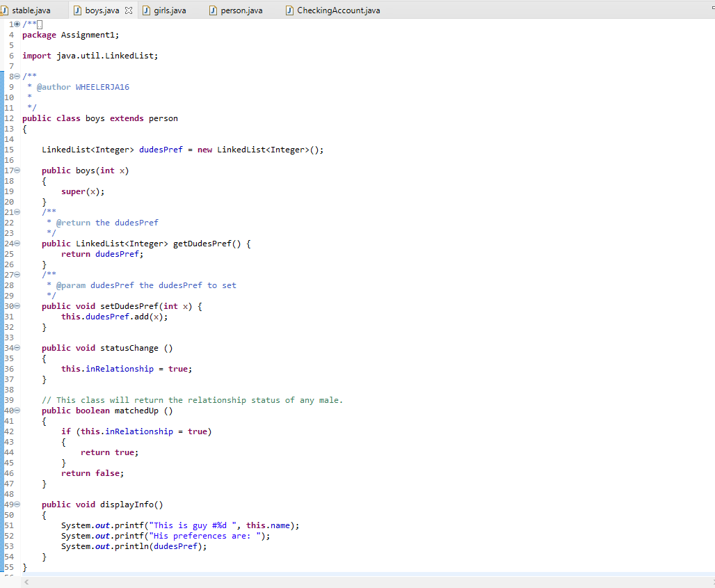
Task: Collapse the matchedUp method fold
Action: click(15, 411)
